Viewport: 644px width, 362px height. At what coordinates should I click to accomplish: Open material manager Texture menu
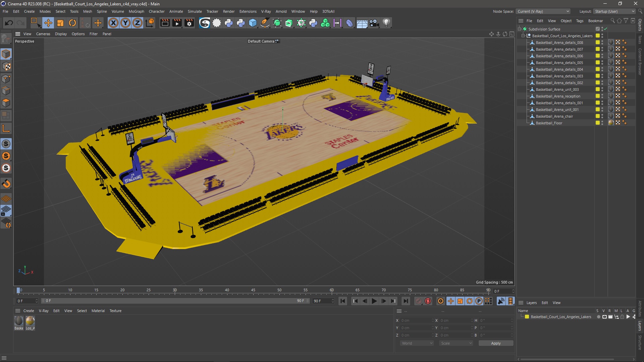pos(115,311)
